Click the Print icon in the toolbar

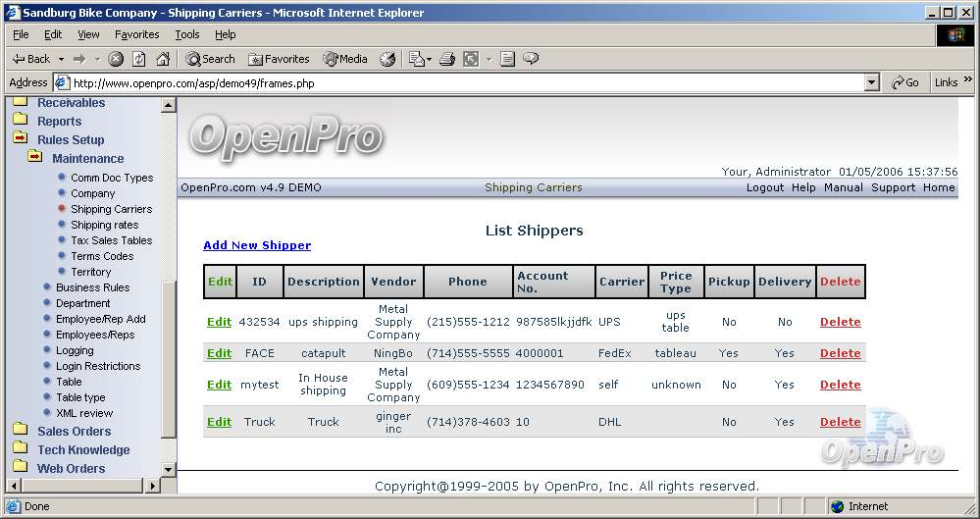point(447,59)
